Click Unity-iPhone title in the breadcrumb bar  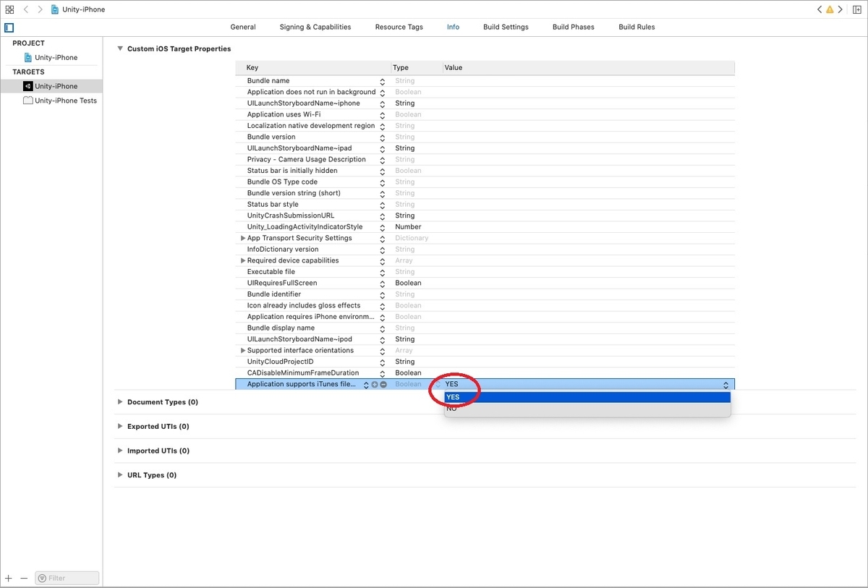pos(84,9)
